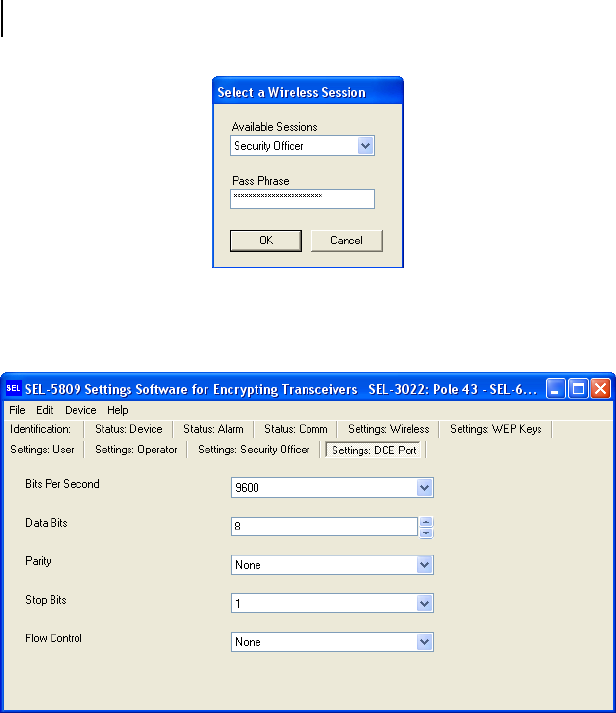Screen dimensions: 616x713
Task: Switch to Status: Alarm tab
Action: coord(213,429)
